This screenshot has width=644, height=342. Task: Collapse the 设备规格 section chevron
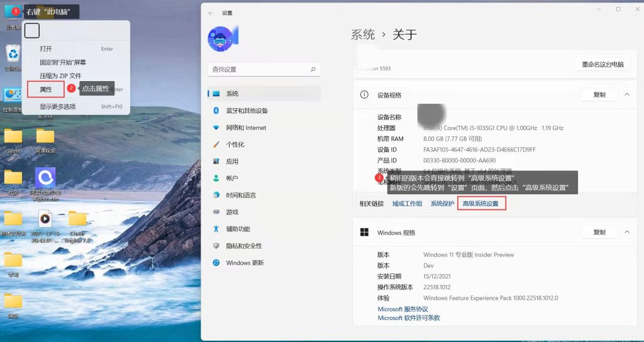627,94
